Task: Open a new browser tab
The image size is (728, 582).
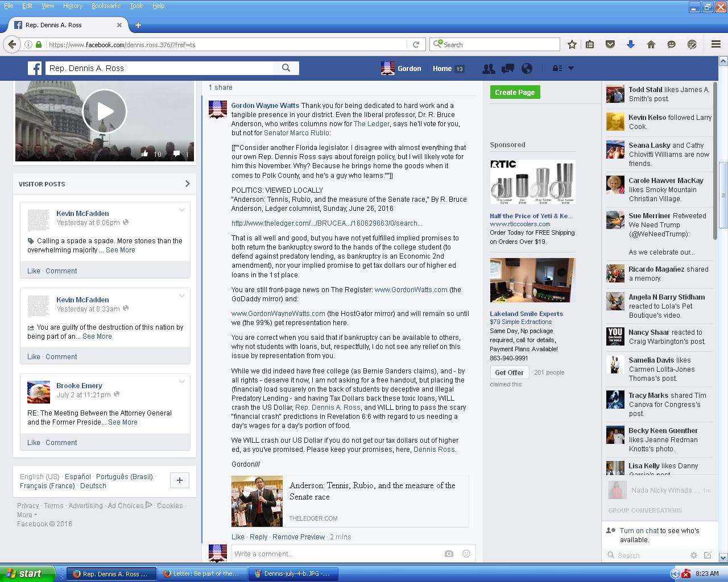Action: [x=138, y=25]
